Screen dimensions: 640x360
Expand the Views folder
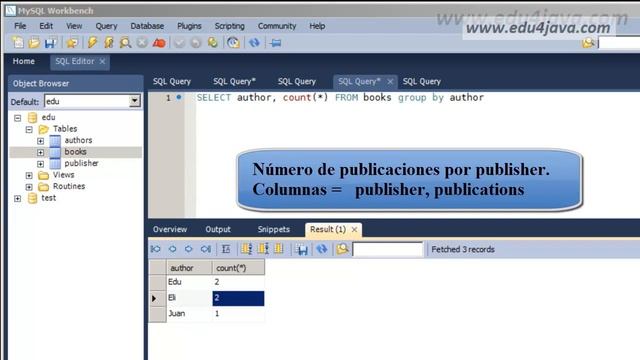[29, 176]
